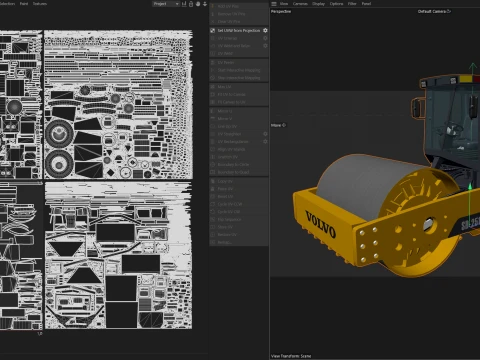Click Line Up UV command label
The width and height of the screenshot is (480, 360).
(x=227, y=126)
